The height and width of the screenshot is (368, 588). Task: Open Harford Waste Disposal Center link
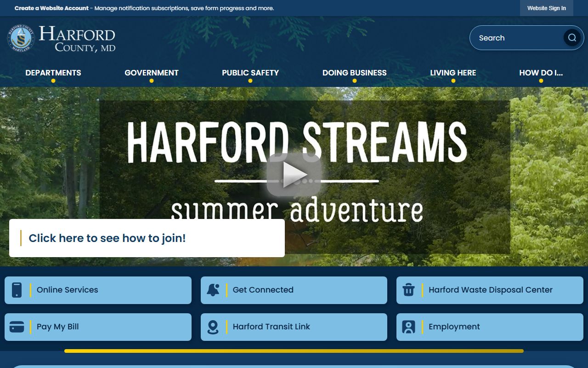tap(490, 290)
